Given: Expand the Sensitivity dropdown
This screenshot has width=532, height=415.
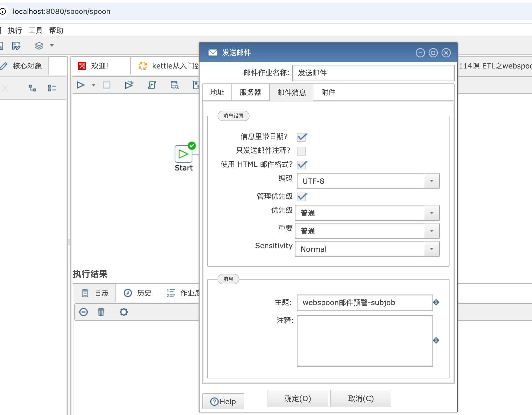Looking at the screenshot, I should pyautogui.click(x=432, y=249).
